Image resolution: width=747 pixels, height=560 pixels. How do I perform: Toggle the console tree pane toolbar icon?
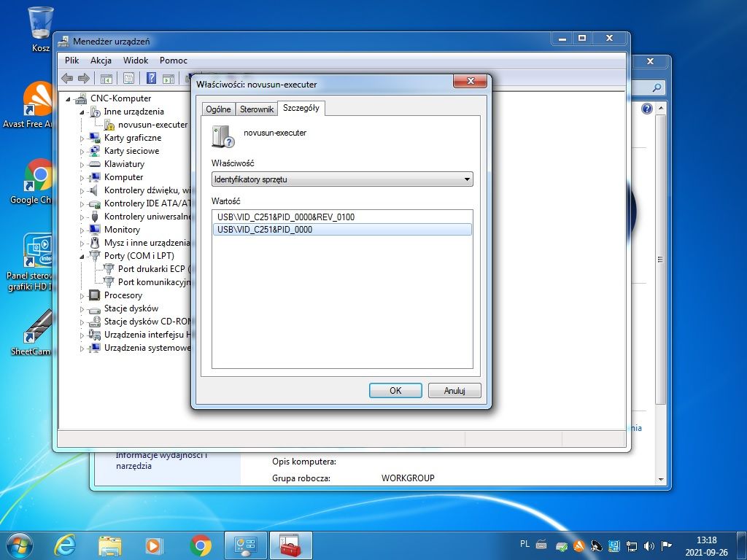pos(107,79)
